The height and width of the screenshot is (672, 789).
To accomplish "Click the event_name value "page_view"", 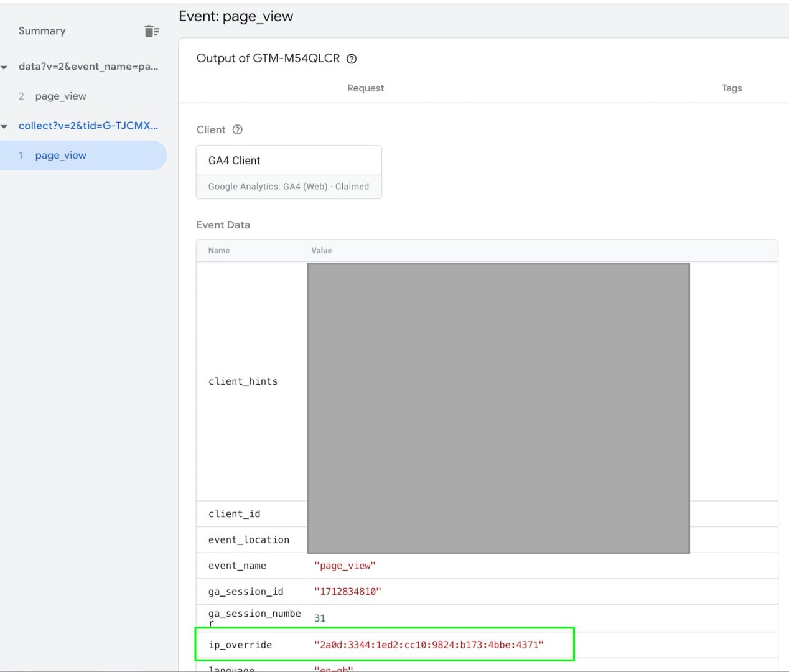I will point(345,566).
